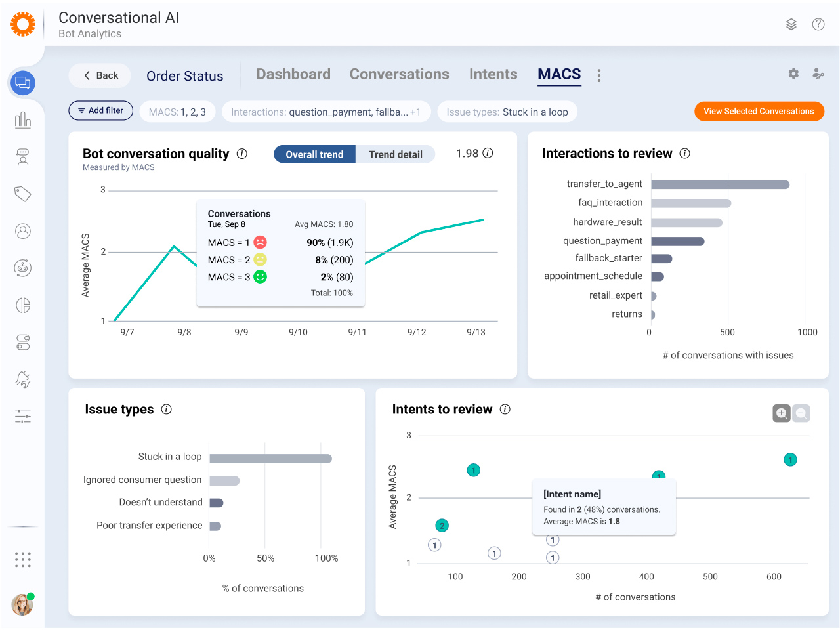The image size is (840, 630).
Task: Switch to Trend detail view
Action: click(x=395, y=154)
